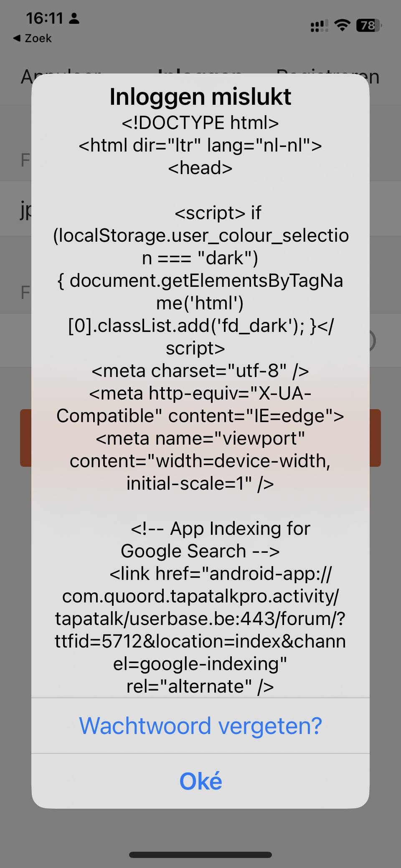Screen dimensions: 401x868
Task: Dismiss the alert with Oké
Action: point(200,781)
